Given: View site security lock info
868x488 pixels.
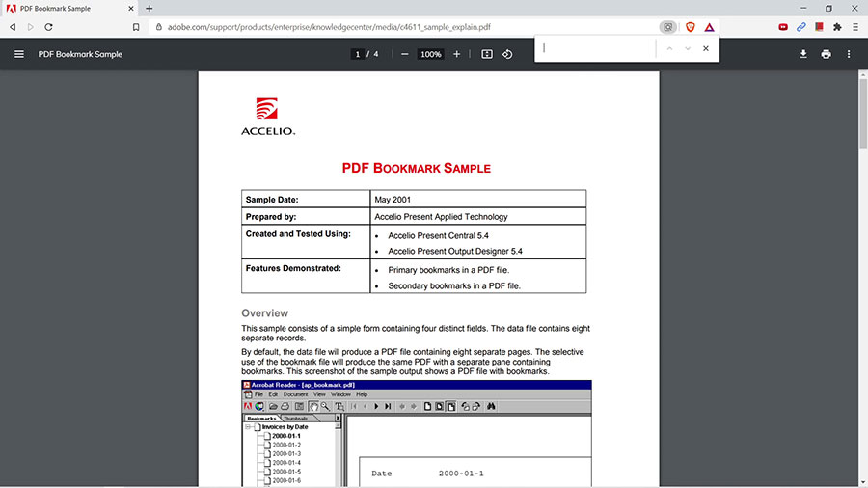Looking at the screenshot, I should tap(159, 27).
